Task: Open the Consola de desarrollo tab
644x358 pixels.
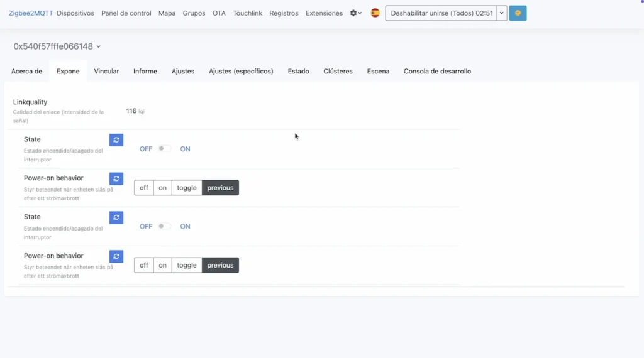Action: point(437,72)
